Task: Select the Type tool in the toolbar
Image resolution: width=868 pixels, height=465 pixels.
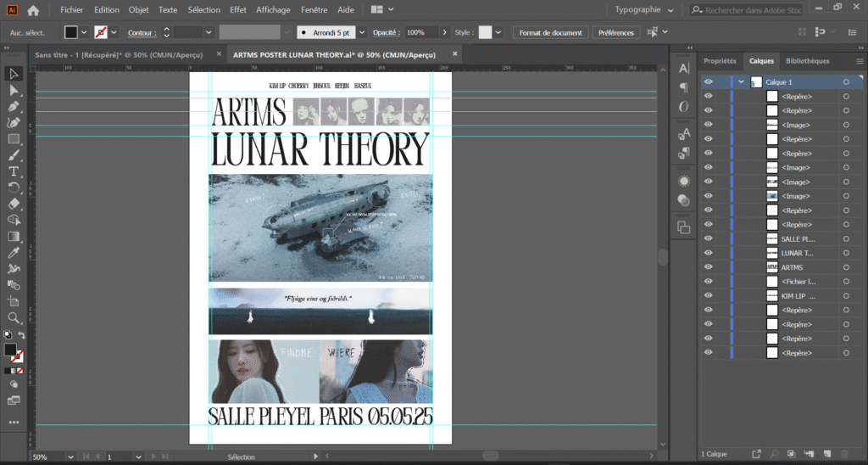Action: click(14, 171)
